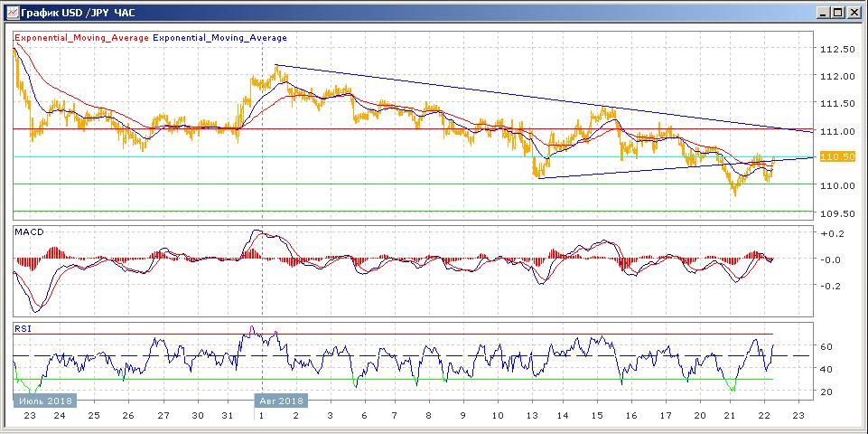
Task: Click the 60 level RSI scale label
Action: point(826,346)
